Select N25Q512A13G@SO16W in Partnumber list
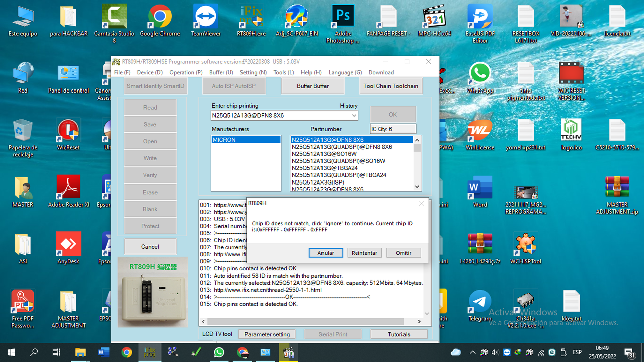Screen dimensions: 644x362 pos(352,154)
